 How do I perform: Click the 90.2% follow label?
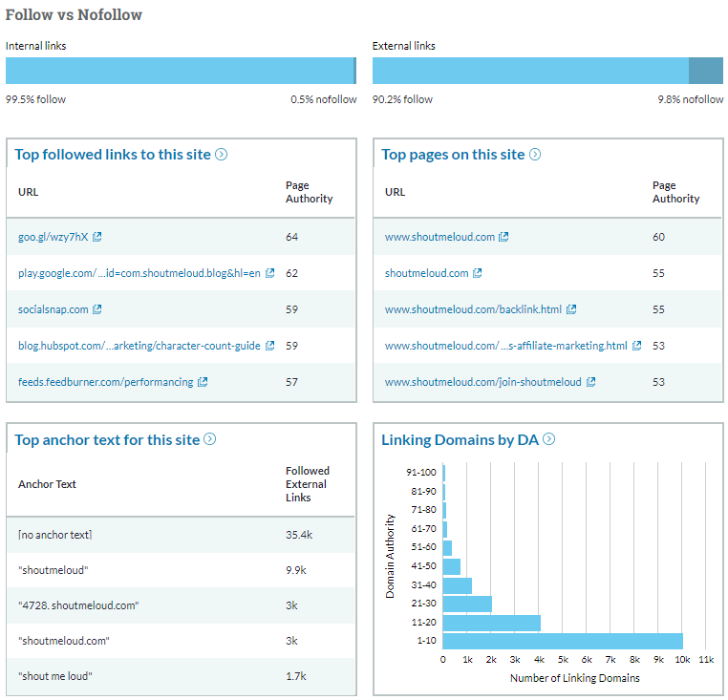(x=402, y=99)
